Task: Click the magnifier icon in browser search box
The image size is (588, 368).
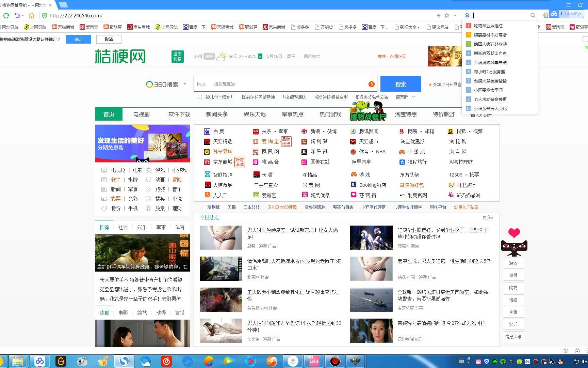Action: [x=533, y=15]
